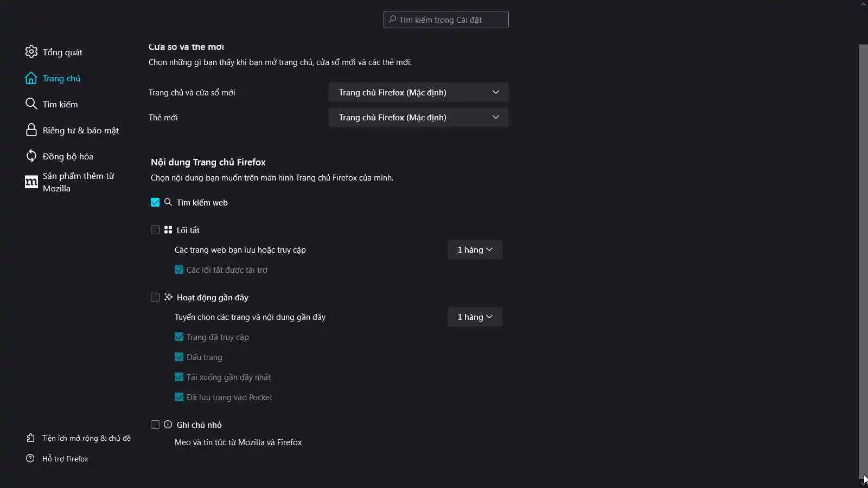
Task: Click the Mozilla logo icon in sidebar
Action: tap(31, 182)
